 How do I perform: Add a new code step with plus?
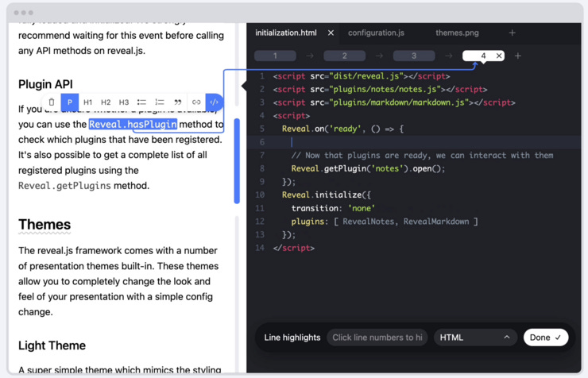(x=518, y=56)
